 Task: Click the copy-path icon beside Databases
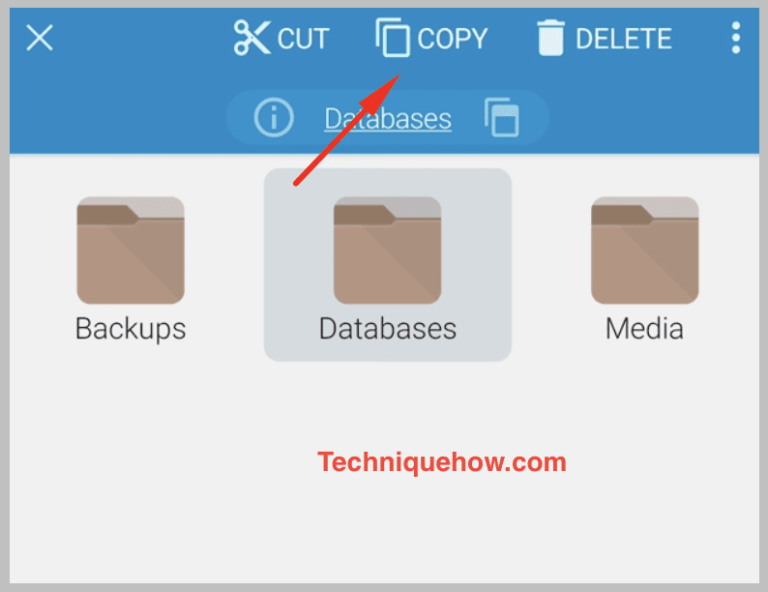tap(502, 118)
